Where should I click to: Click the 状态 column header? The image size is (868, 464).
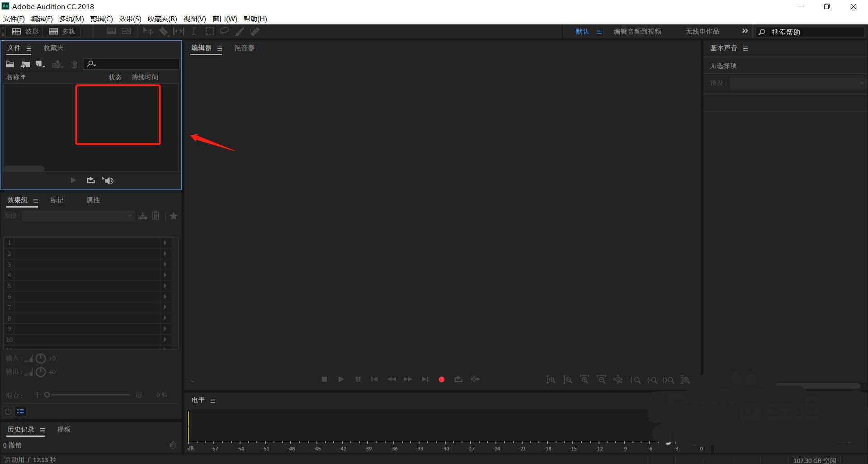pyautogui.click(x=115, y=77)
